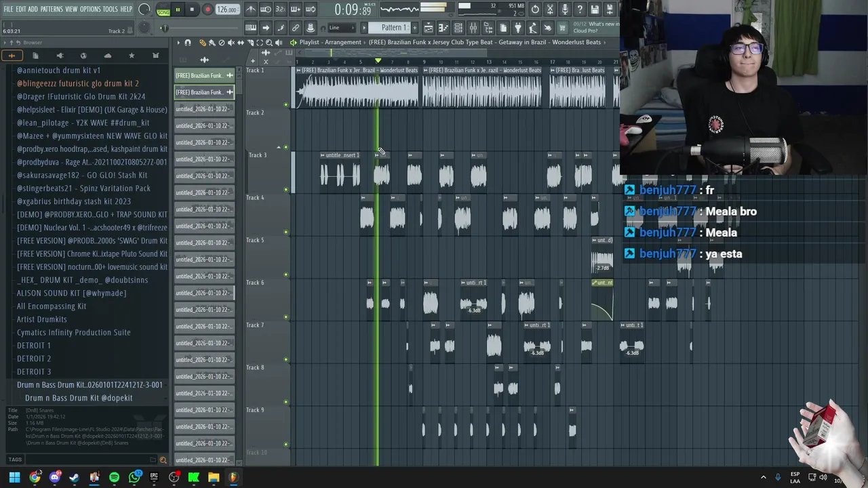Image resolution: width=868 pixels, height=488 pixels.
Task: Add new pattern with plus button
Action: point(414,28)
